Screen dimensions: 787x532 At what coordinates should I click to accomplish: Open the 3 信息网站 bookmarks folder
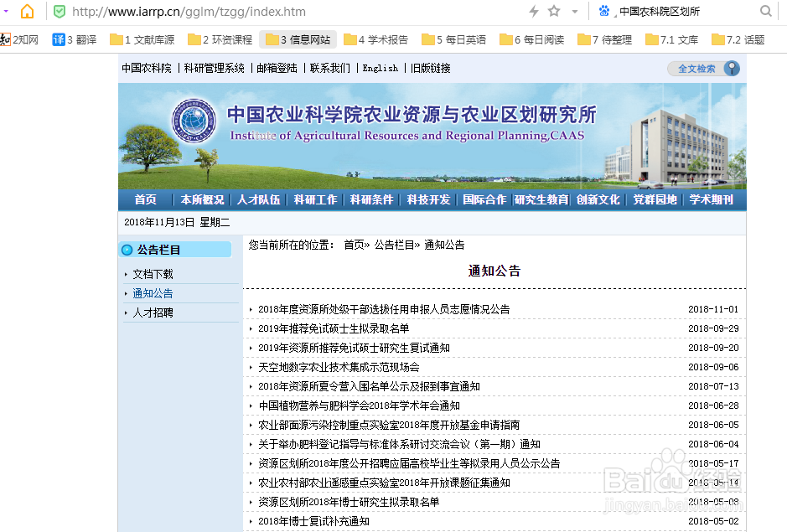(x=298, y=39)
